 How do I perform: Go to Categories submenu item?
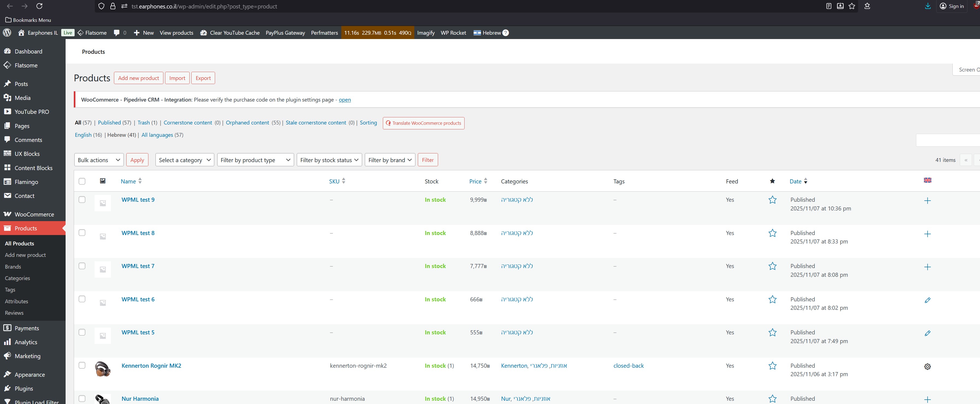(17, 278)
